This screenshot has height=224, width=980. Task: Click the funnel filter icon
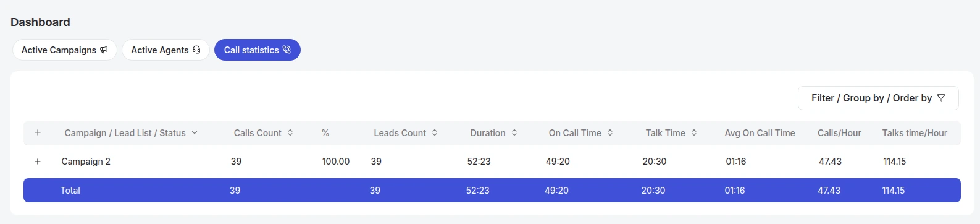click(x=941, y=98)
